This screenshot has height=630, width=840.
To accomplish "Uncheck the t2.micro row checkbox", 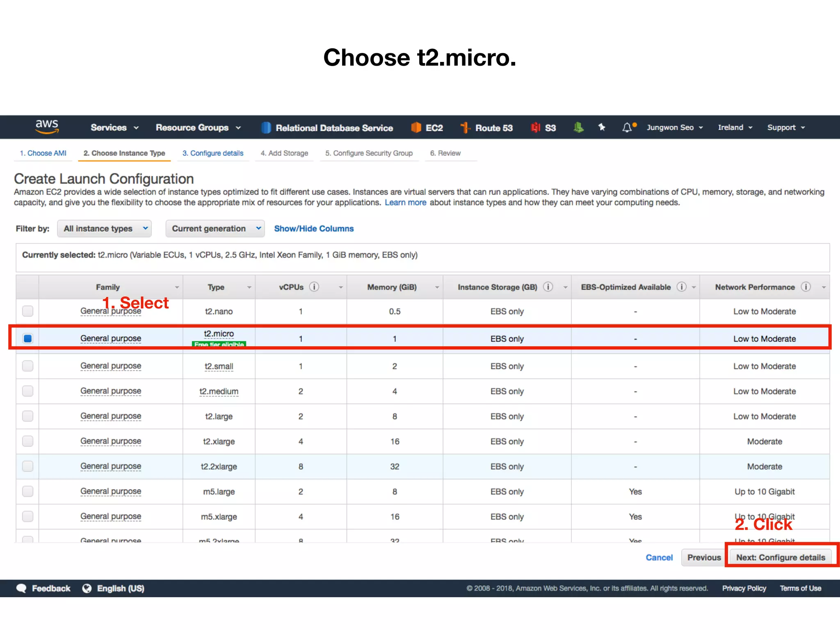I will [x=27, y=338].
